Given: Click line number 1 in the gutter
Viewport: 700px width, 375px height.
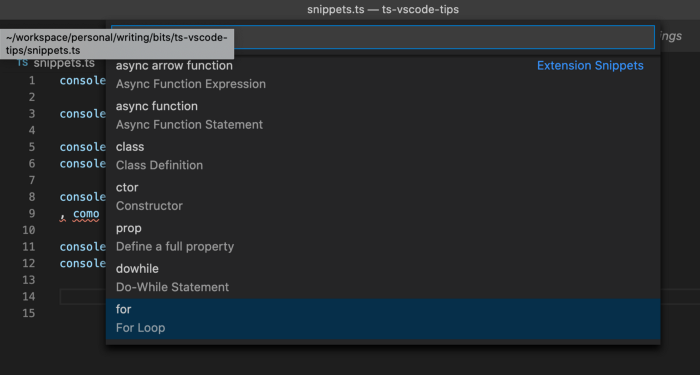Looking at the screenshot, I should point(32,81).
